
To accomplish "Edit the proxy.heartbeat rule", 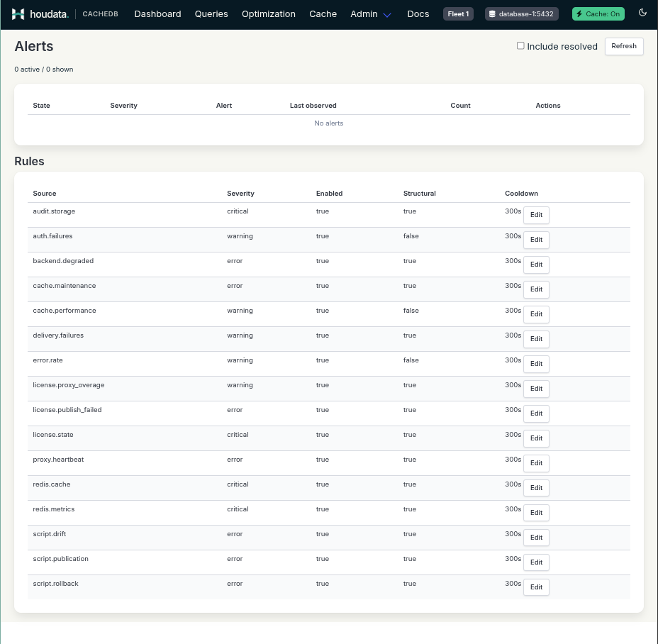I will (x=536, y=462).
